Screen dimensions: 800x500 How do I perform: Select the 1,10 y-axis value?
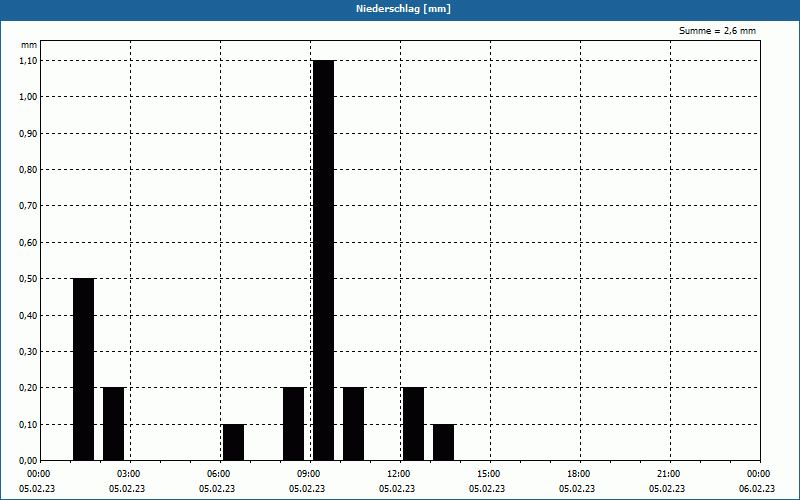point(28,60)
